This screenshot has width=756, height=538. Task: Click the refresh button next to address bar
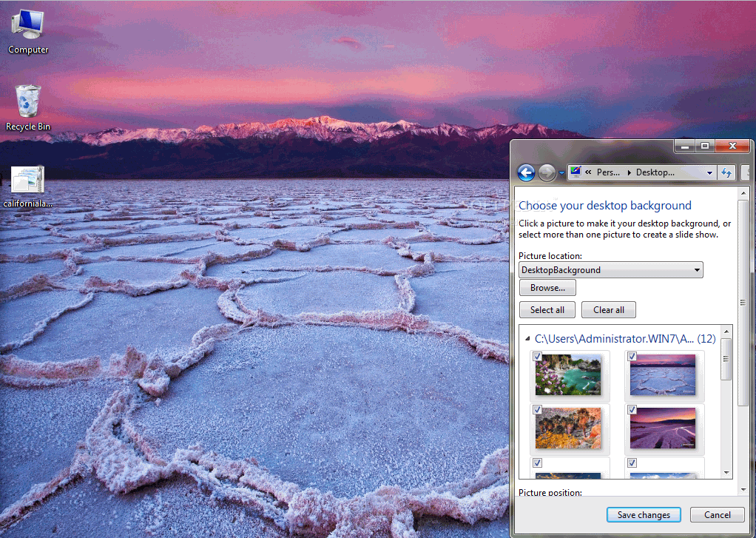(726, 172)
